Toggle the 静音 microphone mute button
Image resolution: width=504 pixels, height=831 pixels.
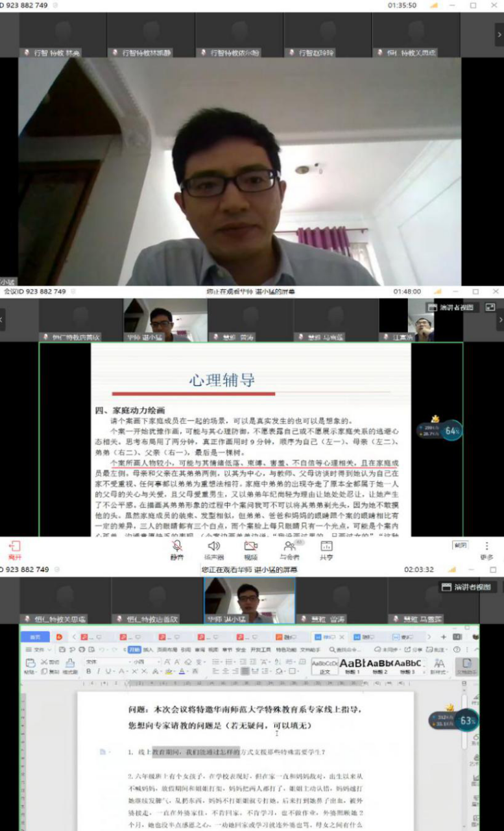pyautogui.click(x=177, y=551)
